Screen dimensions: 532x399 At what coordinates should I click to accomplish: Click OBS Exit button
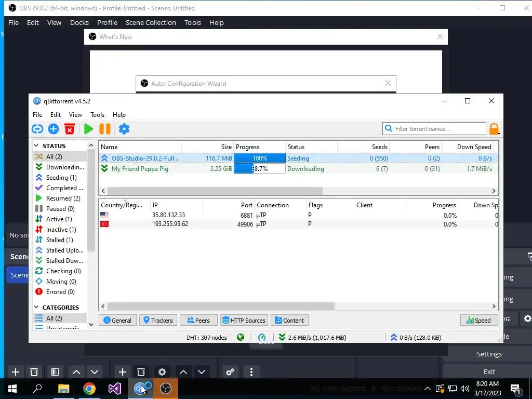click(489, 371)
